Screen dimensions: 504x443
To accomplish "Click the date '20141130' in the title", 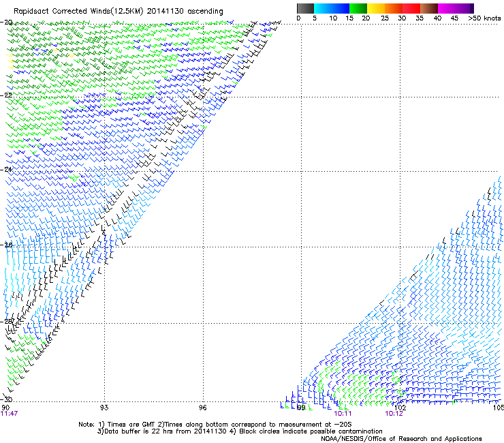I will pos(166,11).
